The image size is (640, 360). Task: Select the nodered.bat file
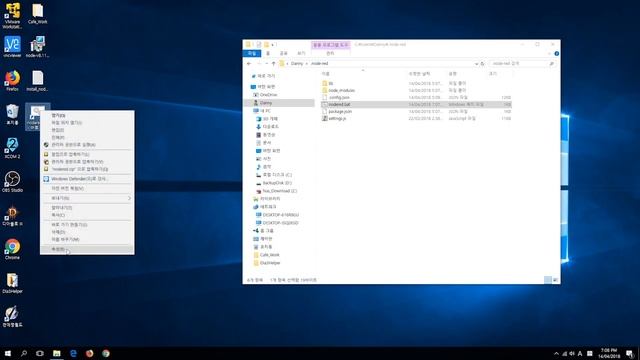click(416, 104)
